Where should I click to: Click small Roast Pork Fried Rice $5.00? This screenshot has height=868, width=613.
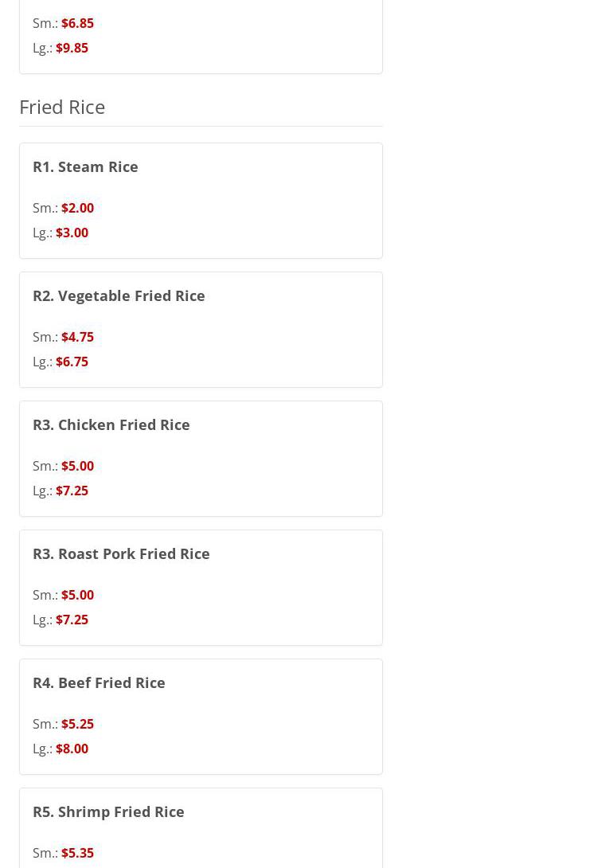coord(77,595)
